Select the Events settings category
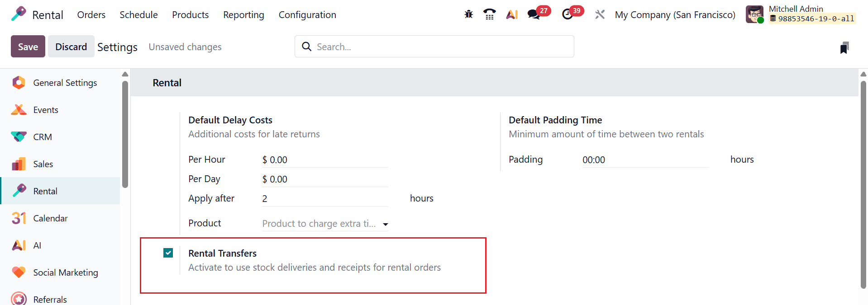Viewport: 868px width, 305px height. pyautogui.click(x=45, y=109)
